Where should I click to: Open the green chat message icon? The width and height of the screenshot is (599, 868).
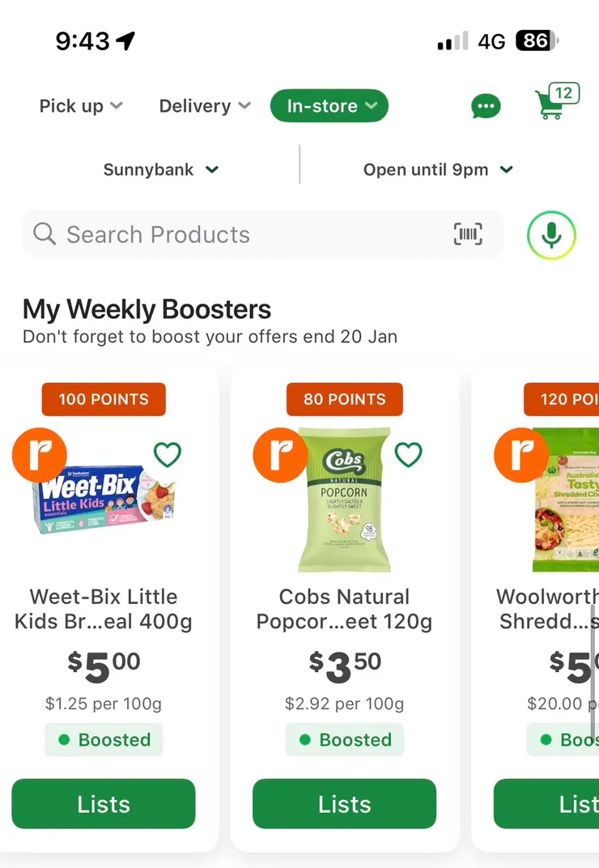486,106
